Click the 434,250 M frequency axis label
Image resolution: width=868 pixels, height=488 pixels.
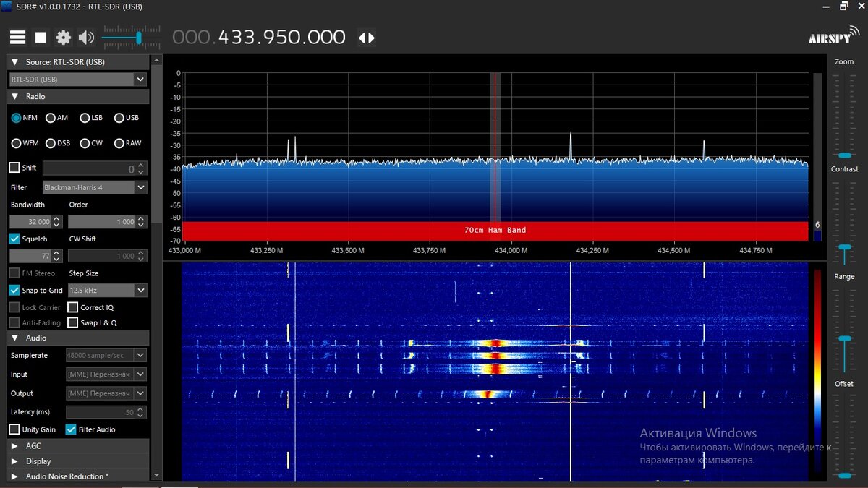pos(592,250)
